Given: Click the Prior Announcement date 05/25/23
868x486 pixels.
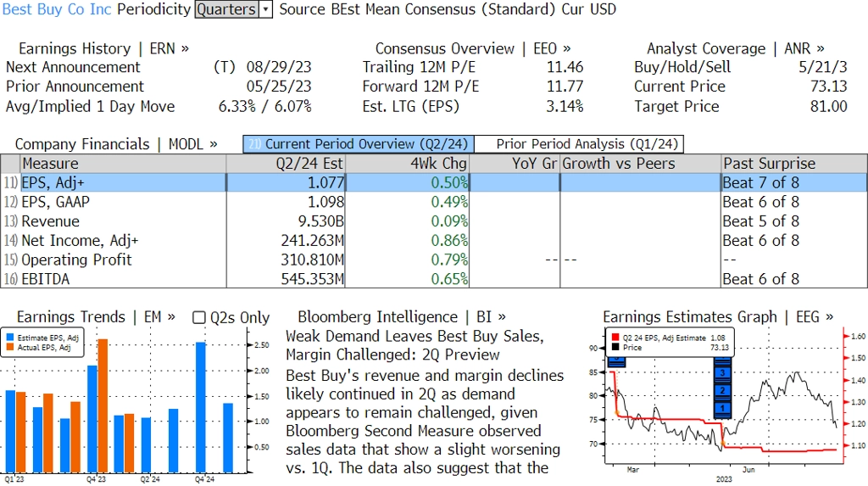Looking at the screenshot, I should point(278,87).
